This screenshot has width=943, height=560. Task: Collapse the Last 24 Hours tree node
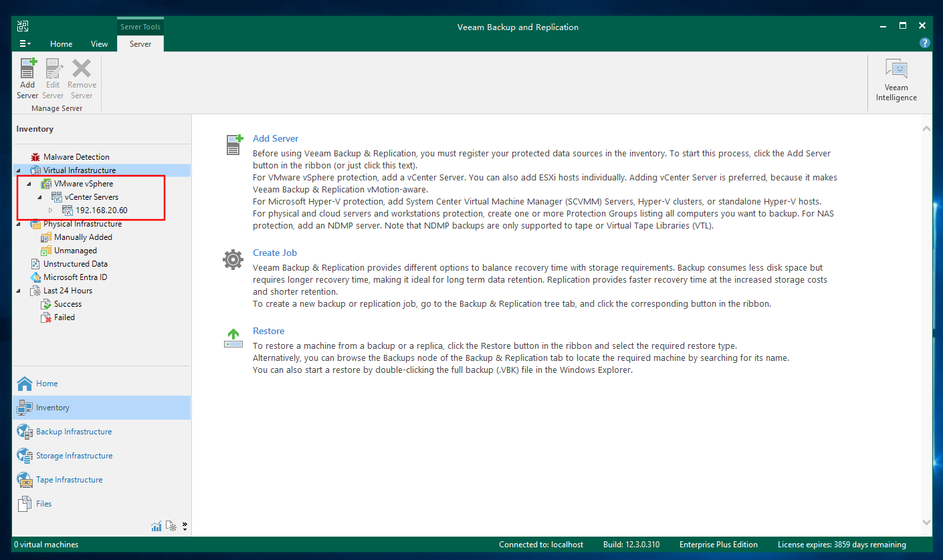(x=19, y=291)
